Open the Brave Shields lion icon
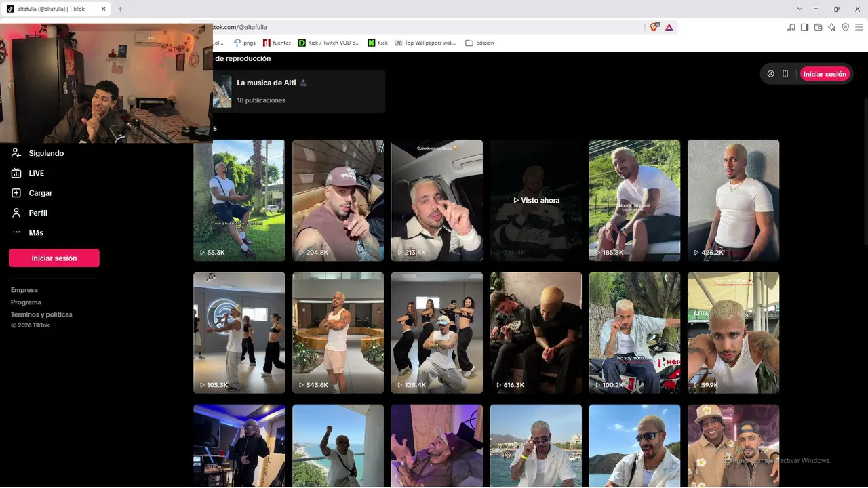The height and width of the screenshot is (488, 868). pos(654,27)
